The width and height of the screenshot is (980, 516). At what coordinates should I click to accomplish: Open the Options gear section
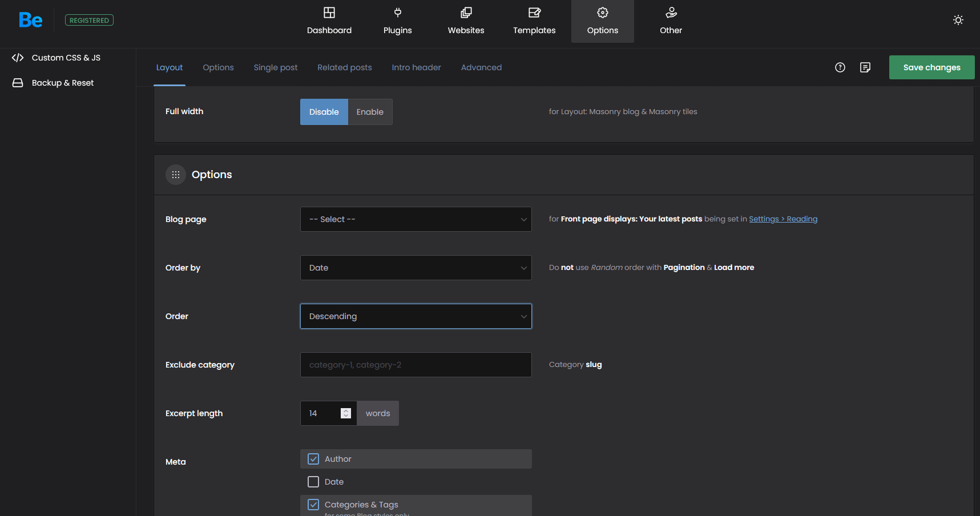(603, 21)
